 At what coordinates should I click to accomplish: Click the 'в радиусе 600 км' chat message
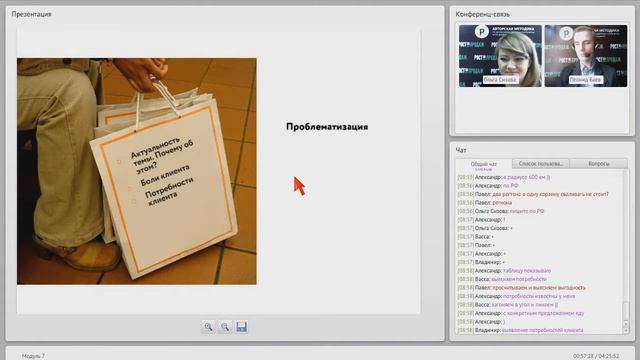[x=504, y=177]
